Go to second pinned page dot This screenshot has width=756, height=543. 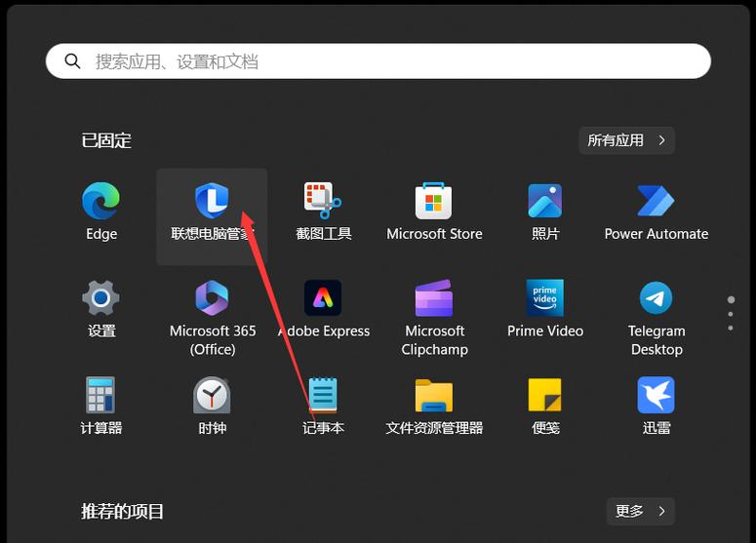point(731,314)
